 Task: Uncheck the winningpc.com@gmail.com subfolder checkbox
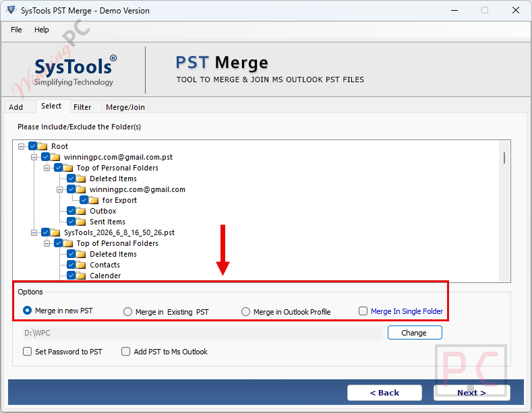71,189
